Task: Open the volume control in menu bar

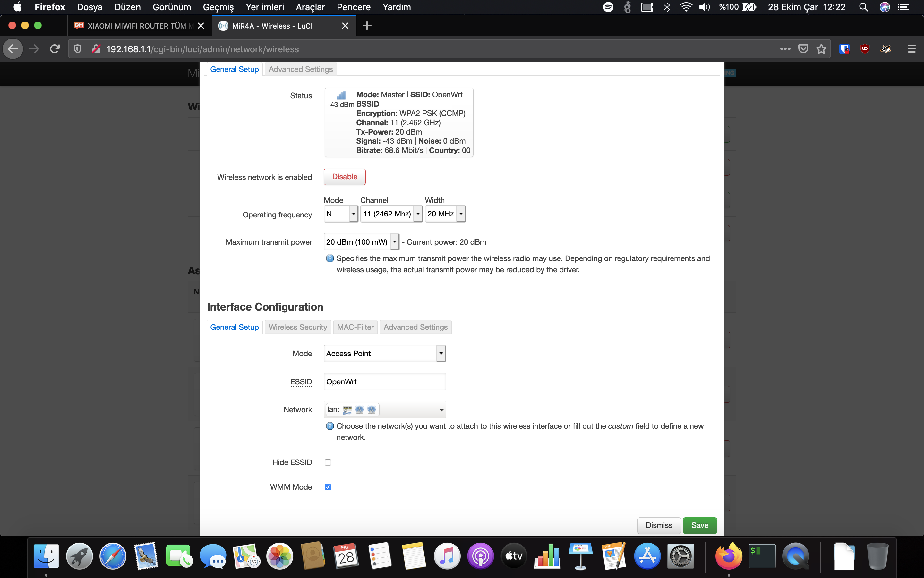Action: 705,7
